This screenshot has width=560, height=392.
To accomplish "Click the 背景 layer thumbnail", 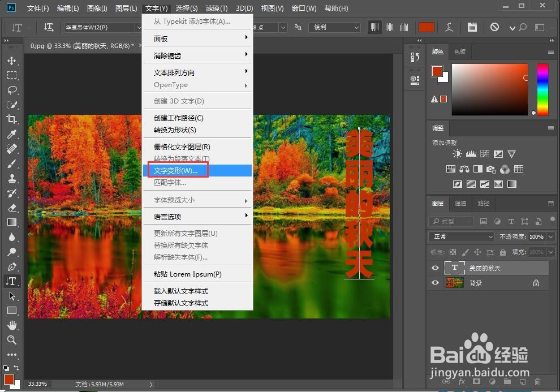I will point(454,282).
